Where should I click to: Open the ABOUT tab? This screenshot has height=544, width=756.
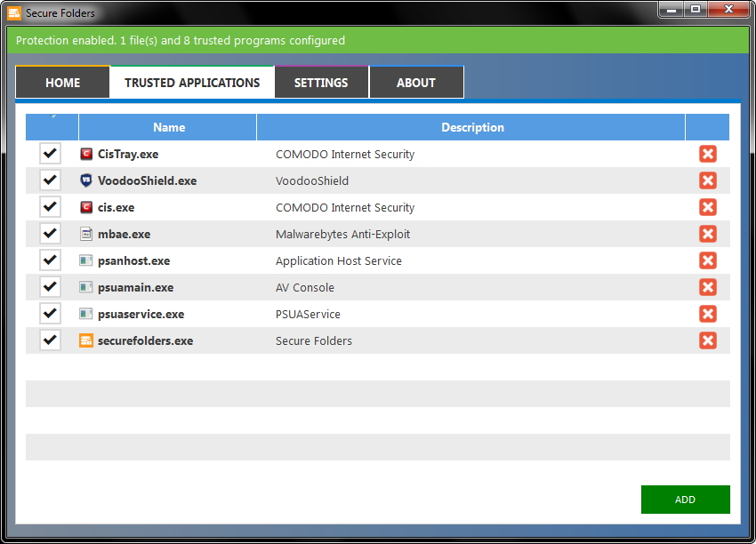point(416,83)
